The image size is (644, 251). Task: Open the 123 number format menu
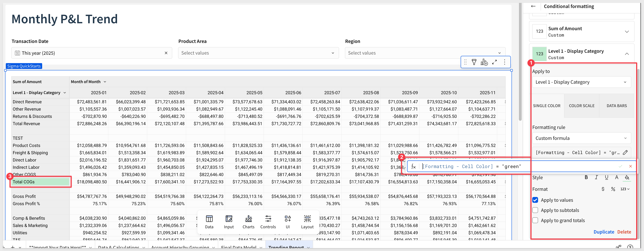pos(625,189)
